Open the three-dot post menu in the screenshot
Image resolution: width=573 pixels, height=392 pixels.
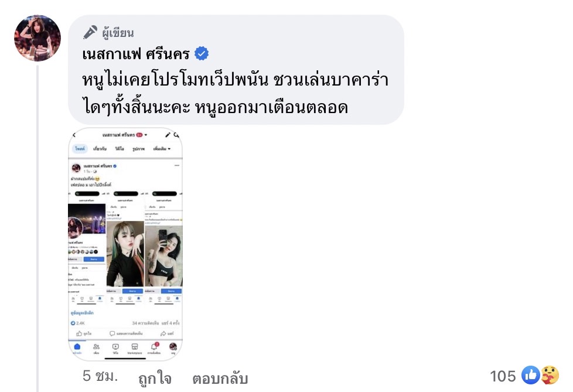coord(177,165)
